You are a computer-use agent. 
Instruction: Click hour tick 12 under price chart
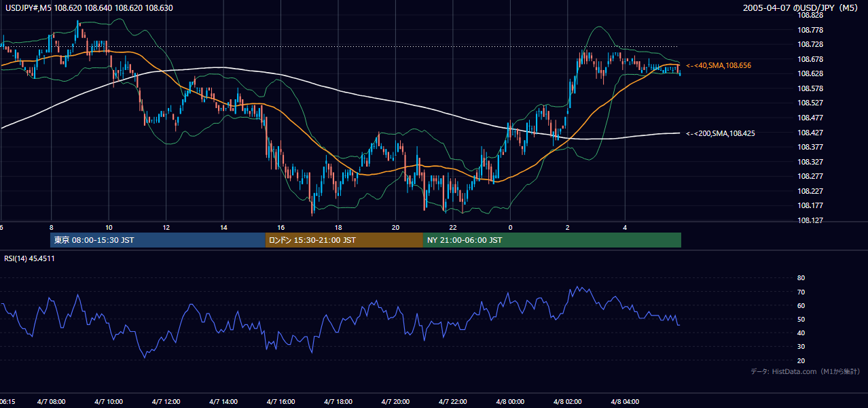[166, 227]
